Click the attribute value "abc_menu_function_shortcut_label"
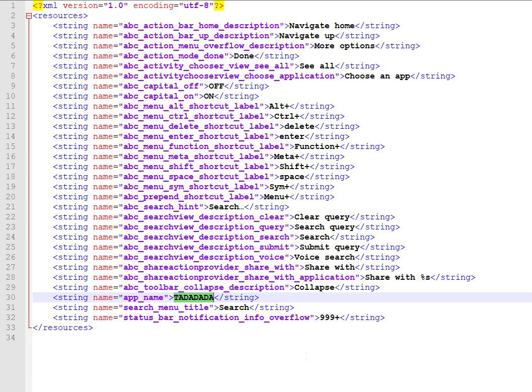Image resolution: width=532 pixels, height=392 pixels. 204,146
